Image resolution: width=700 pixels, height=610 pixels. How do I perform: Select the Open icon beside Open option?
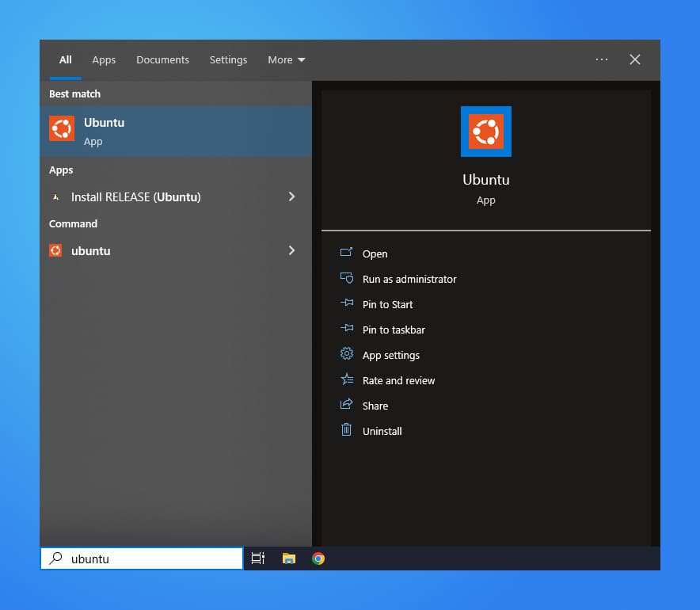pos(346,254)
